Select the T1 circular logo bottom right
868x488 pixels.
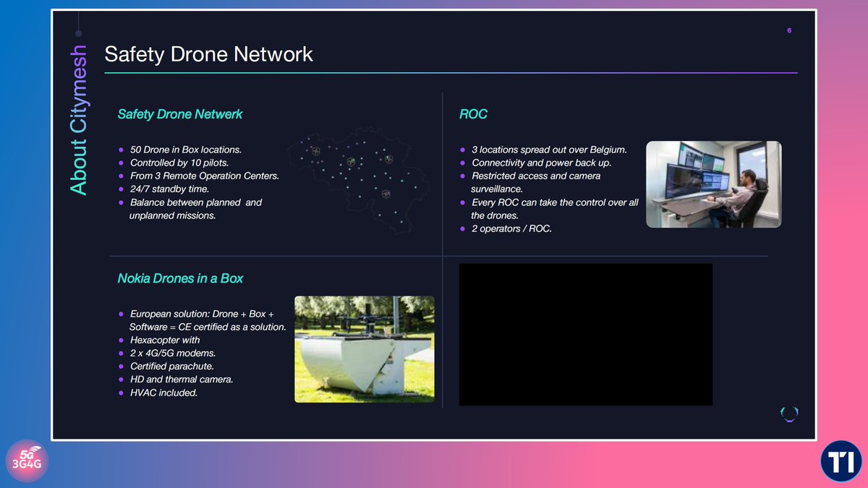click(840, 461)
